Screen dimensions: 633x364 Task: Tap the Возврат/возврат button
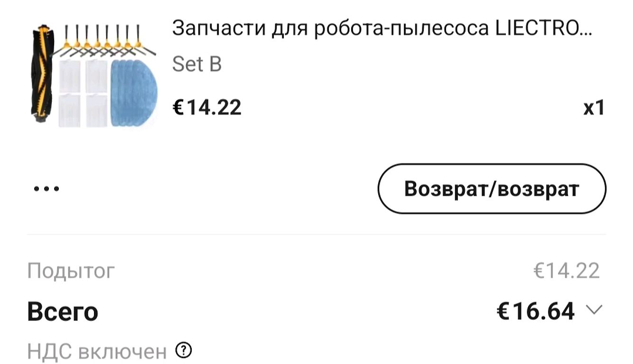pyautogui.click(x=492, y=189)
